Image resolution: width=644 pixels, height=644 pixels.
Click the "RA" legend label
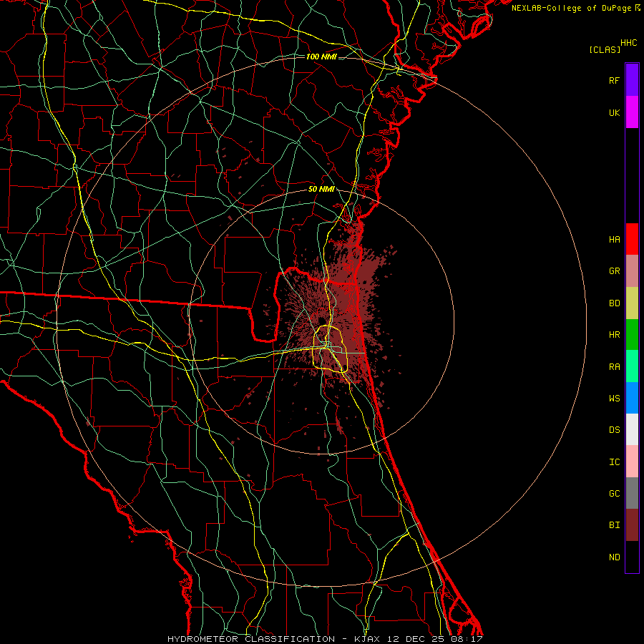614,367
